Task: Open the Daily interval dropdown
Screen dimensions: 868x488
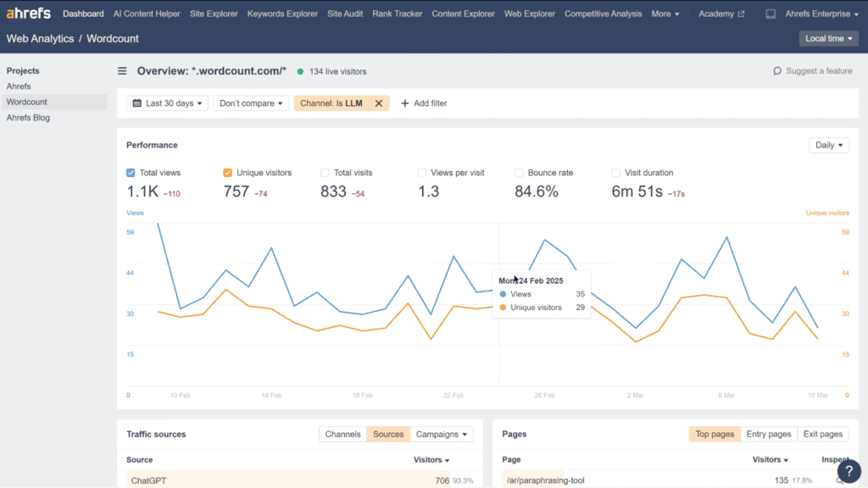Action: 829,145
